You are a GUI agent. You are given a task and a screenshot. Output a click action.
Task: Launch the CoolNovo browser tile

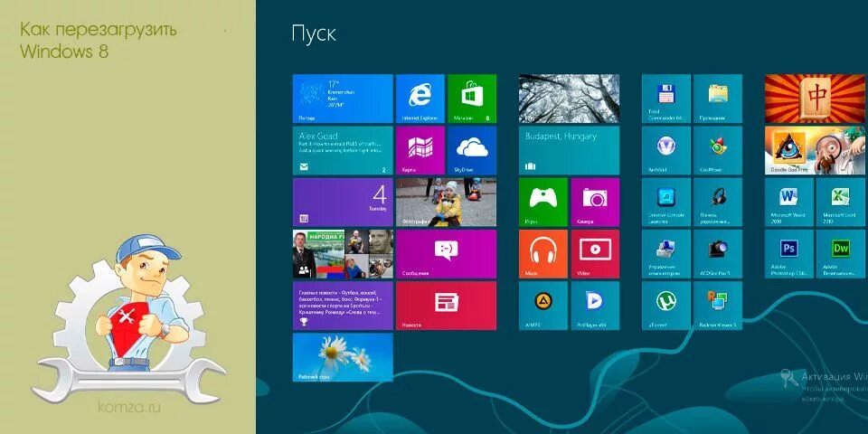(x=718, y=151)
